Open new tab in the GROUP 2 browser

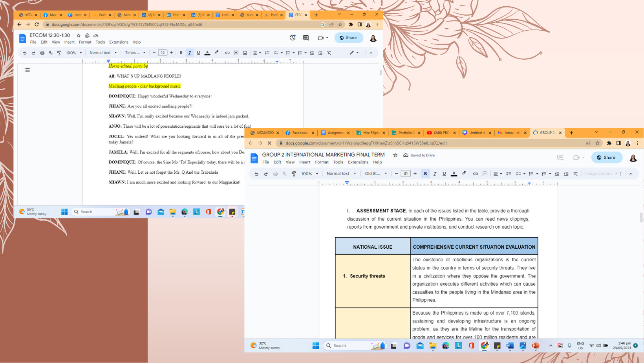[571, 133]
